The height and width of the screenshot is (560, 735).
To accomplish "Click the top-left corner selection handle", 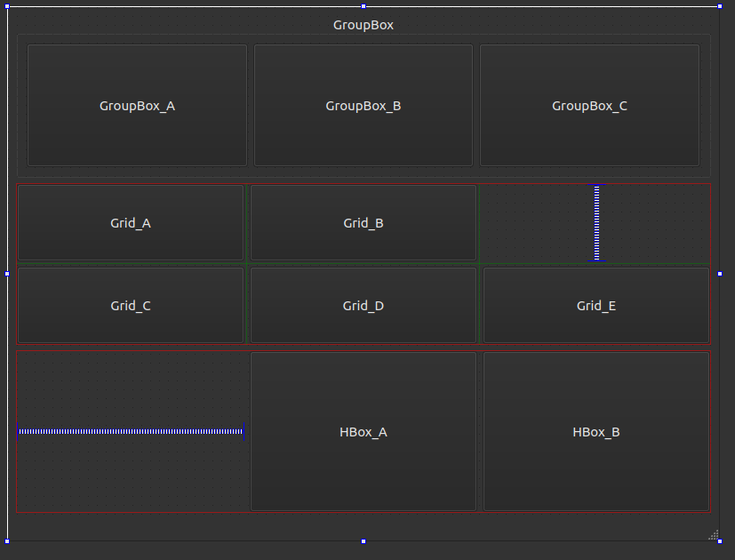I will pos(7,6).
